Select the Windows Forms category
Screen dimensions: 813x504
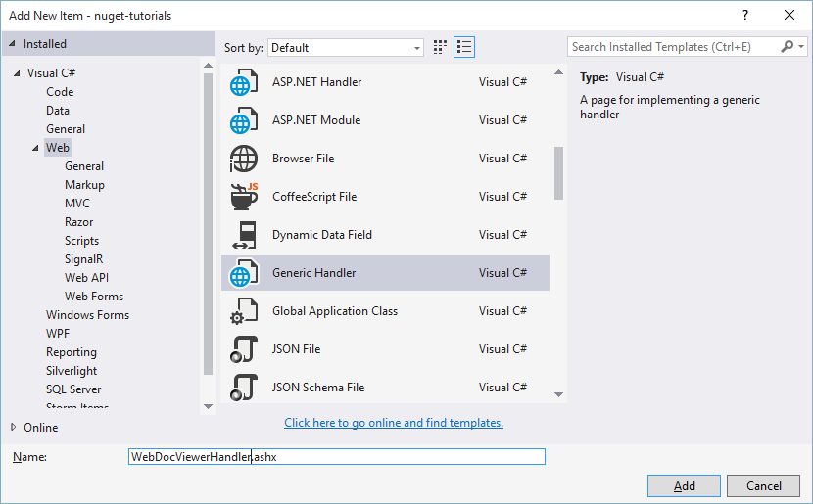[x=87, y=315]
